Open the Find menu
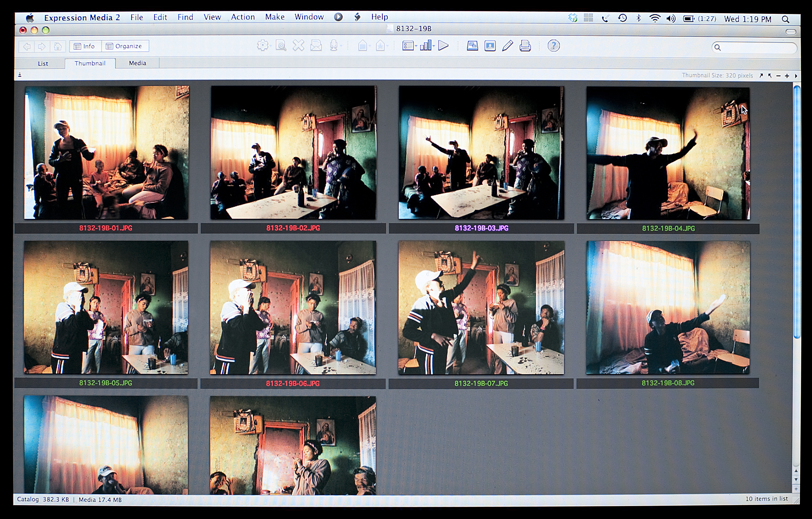This screenshot has width=812, height=519. tap(186, 17)
